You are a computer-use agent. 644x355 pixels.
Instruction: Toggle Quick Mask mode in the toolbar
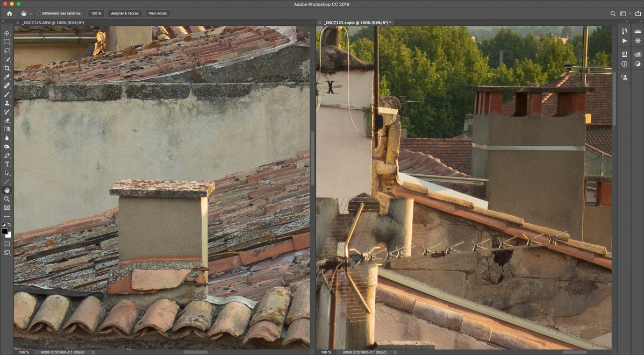pyautogui.click(x=7, y=244)
